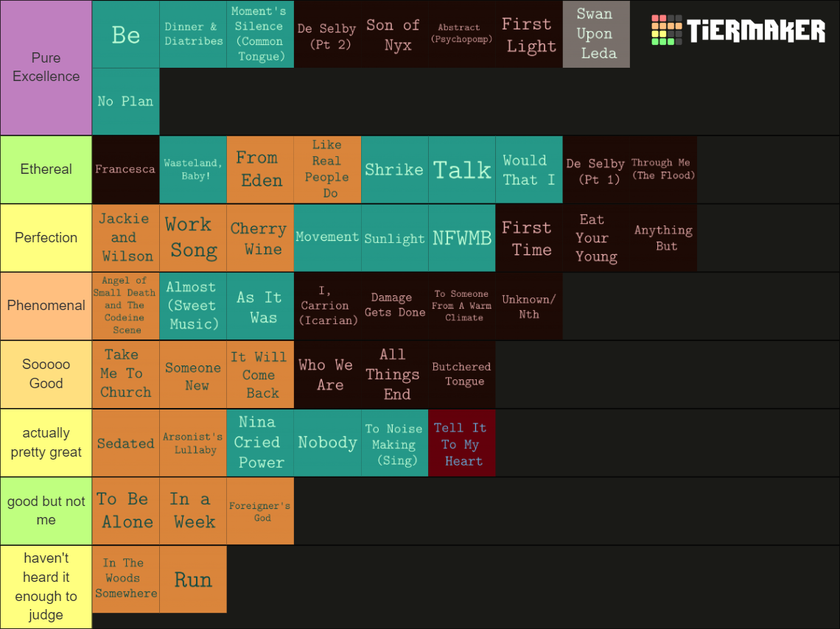Click the 'Nina Cried Power' tile
The height and width of the screenshot is (629, 840).
click(260, 443)
